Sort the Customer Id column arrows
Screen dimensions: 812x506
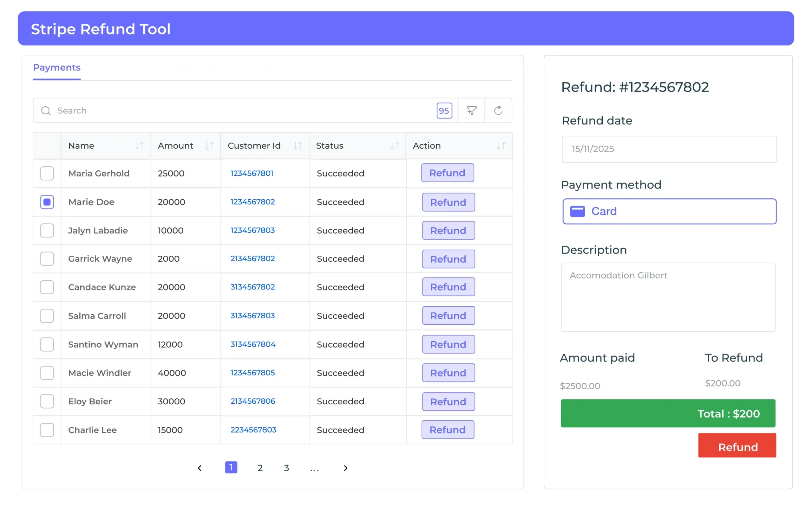click(x=298, y=145)
